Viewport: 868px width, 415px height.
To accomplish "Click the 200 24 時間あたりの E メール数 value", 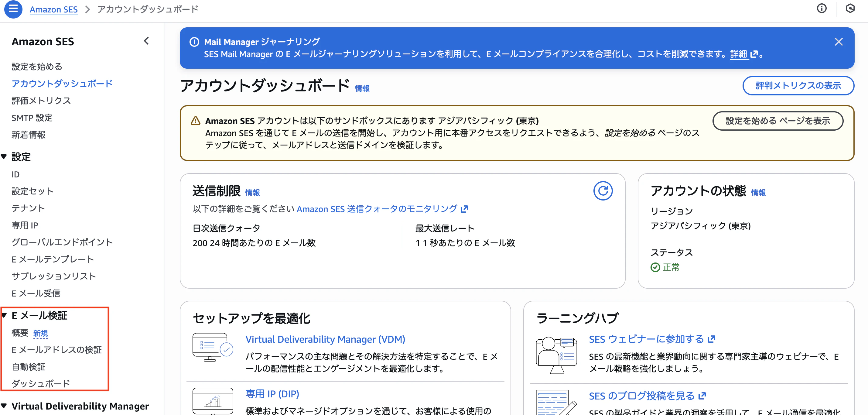I will pos(254,243).
